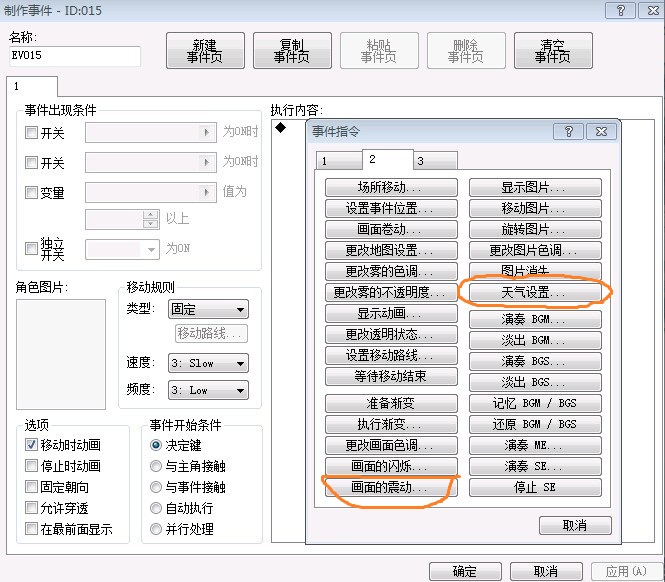665x582 pixels.
Task: Click 淡出 BGS command button
Action: tap(535, 382)
